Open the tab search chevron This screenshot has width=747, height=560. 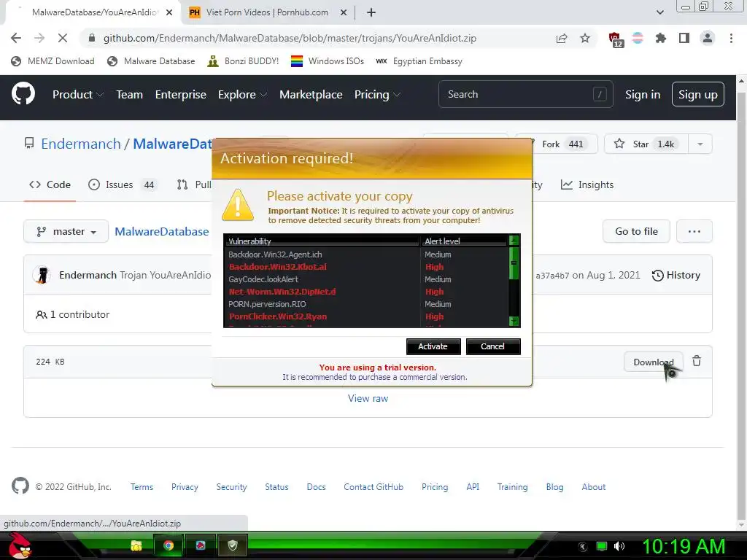(659, 12)
